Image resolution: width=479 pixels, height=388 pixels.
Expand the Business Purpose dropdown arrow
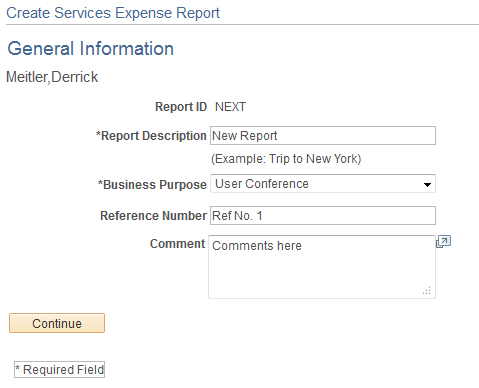point(427,184)
